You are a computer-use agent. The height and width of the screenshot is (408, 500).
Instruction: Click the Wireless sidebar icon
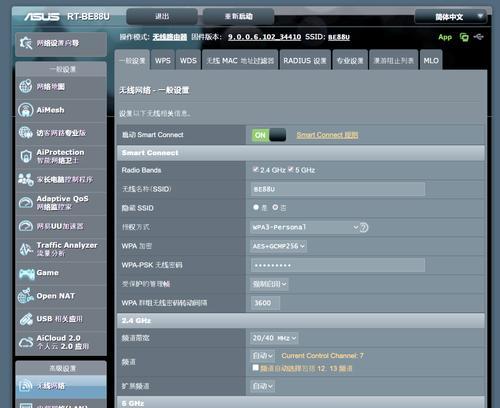[x=26, y=386]
